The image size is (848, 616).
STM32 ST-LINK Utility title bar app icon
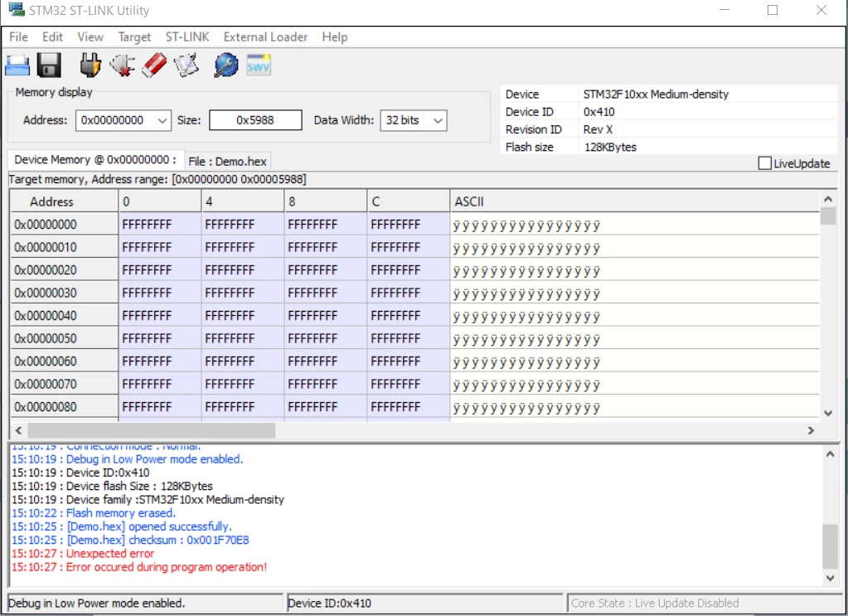(17, 10)
